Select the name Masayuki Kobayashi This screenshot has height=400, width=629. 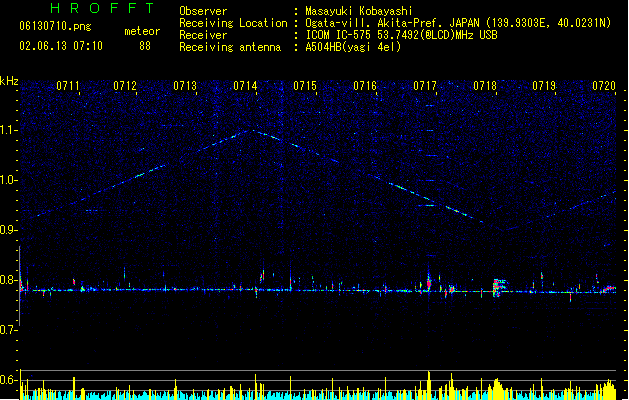(359, 11)
